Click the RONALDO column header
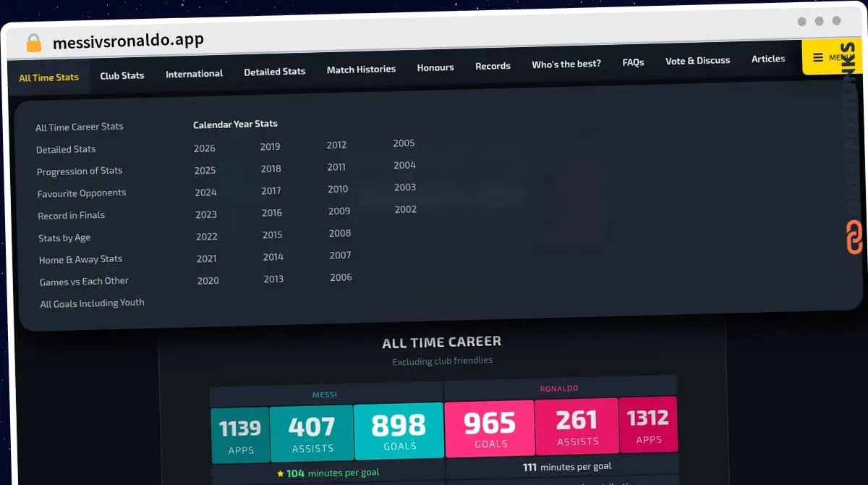868x485 pixels. coord(559,389)
